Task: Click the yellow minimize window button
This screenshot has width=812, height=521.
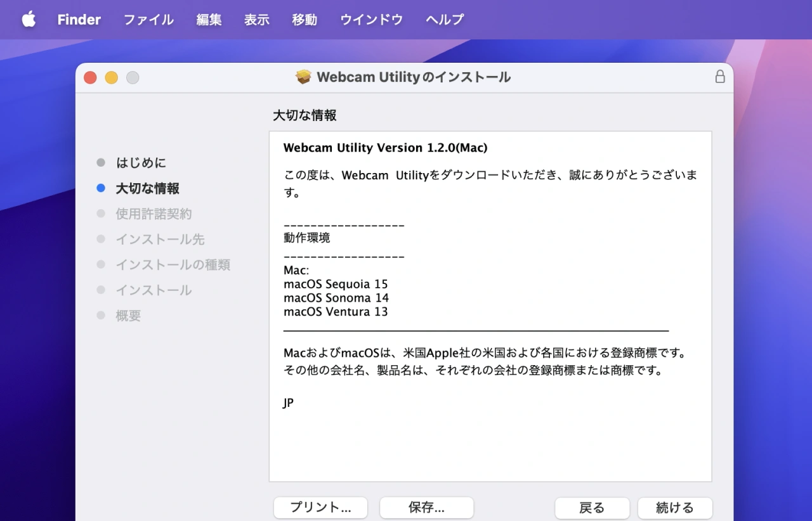Action: click(x=111, y=78)
